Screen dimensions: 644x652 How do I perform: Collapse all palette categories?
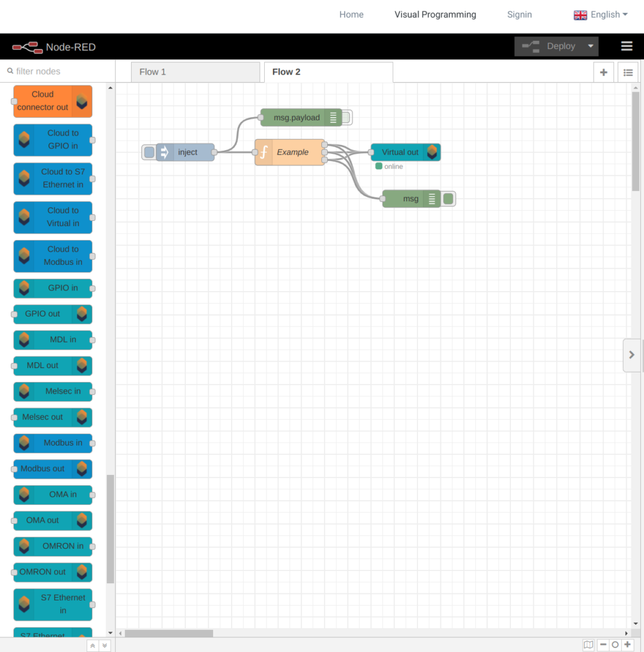pyautogui.click(x=93, y=646)
